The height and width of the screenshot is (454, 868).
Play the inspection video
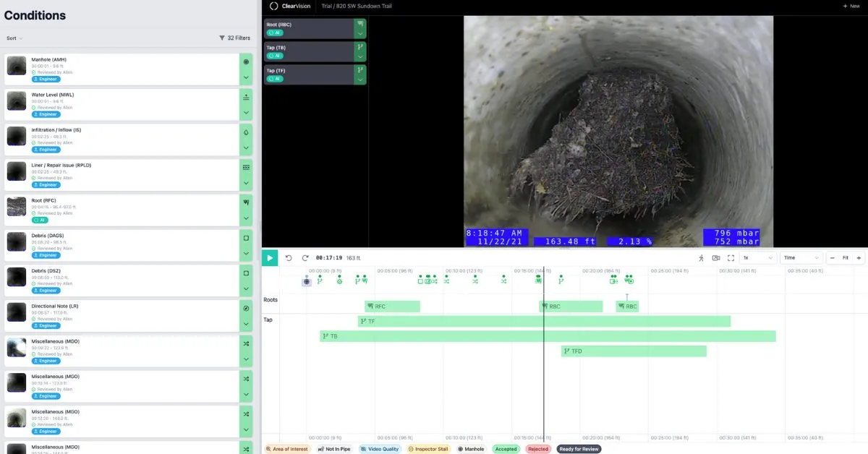(270, 258)
